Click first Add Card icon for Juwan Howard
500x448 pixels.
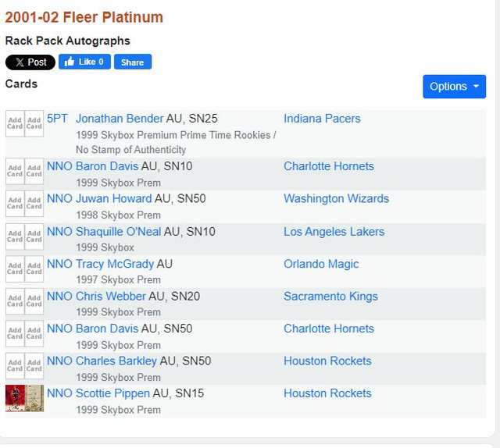click(x=15, y=203)
